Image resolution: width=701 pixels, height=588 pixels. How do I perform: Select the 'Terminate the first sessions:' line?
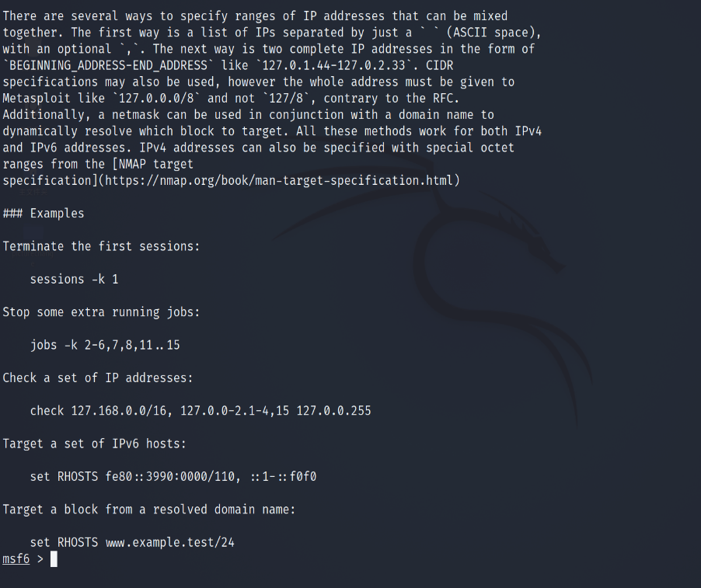[x=101, y=246]
